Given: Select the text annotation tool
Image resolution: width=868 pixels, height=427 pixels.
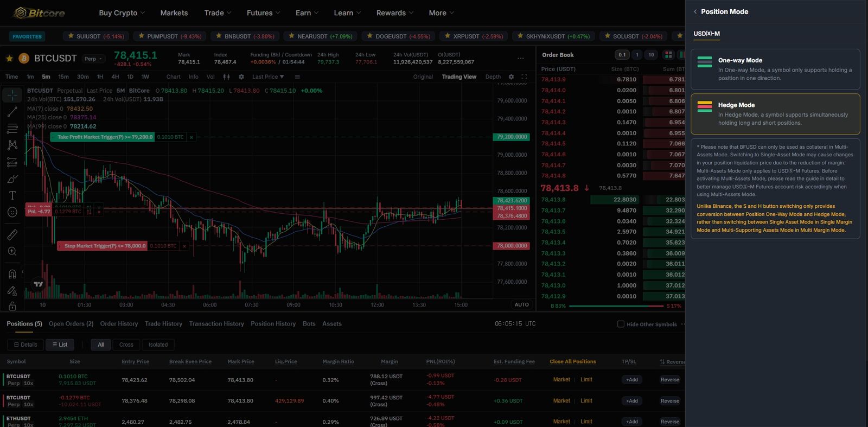Looking at the screenshot, I should point(12,195).
